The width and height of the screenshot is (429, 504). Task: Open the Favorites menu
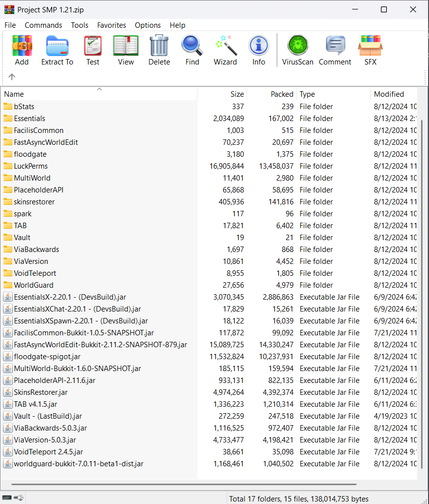[112, 25]
